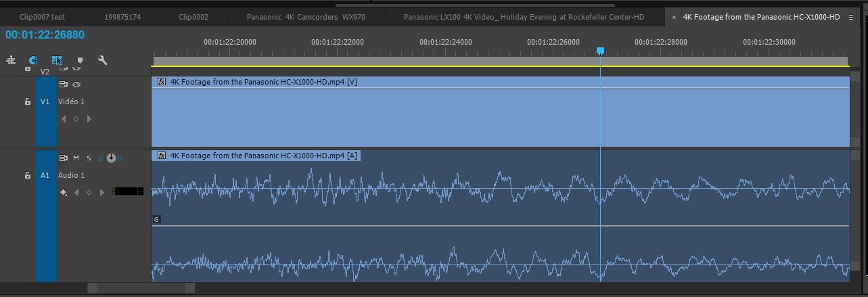Select 4K Footage Panasonic HC-X1000-HD tab
The width and height of the screenshot is (868, 297).
761,17
